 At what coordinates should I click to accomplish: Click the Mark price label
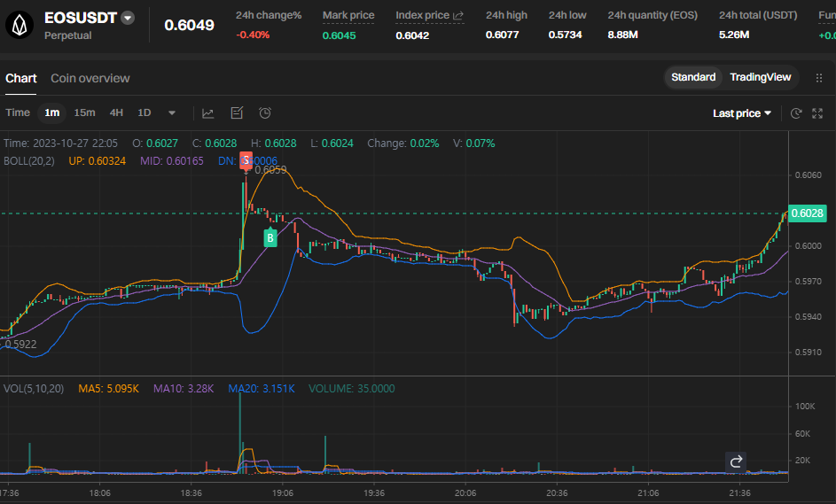point(348,15)
